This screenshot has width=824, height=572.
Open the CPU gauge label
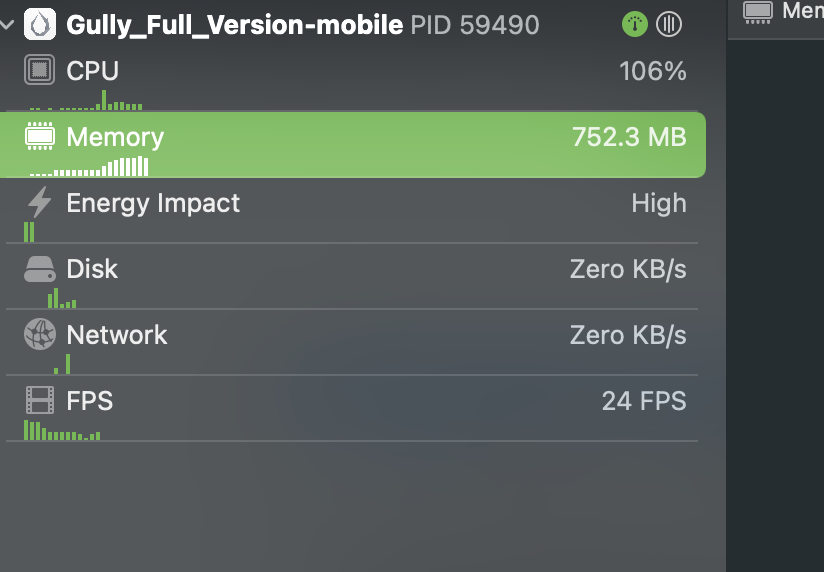92,71
